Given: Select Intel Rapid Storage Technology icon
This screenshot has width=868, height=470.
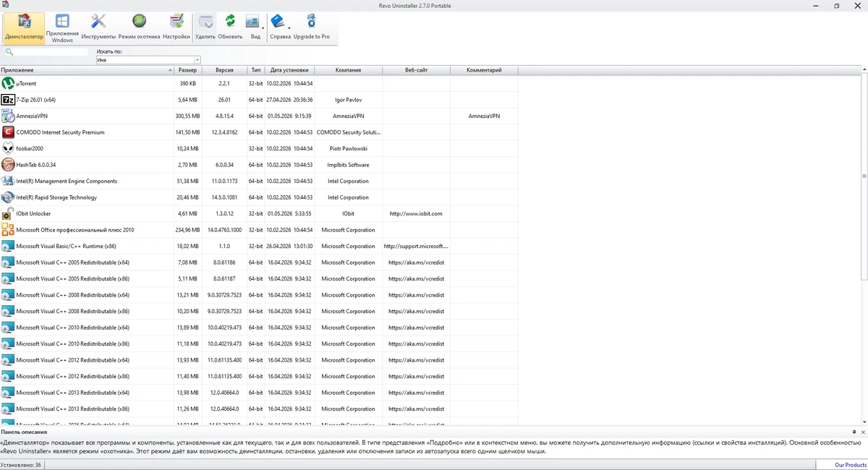Looking at the screenshot, I should click(x=8, y=197).
